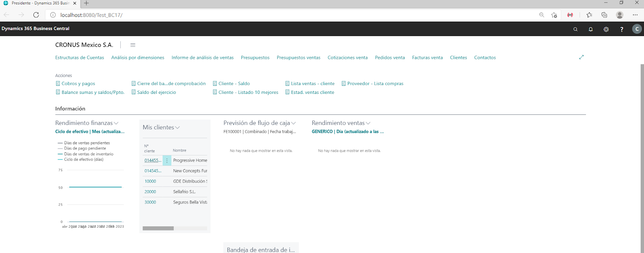
Task: Open Lista ventas - cliente report
Action: 310,83
